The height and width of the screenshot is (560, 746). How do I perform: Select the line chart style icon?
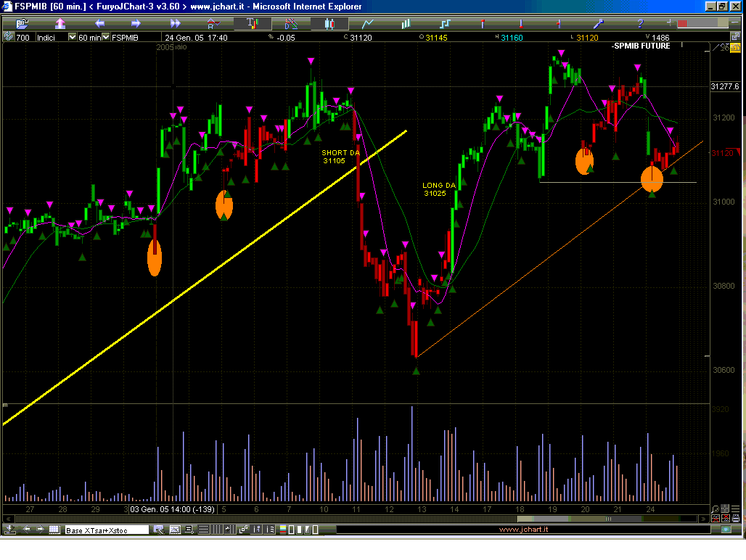pyautogui.click(x=369, y=23)
